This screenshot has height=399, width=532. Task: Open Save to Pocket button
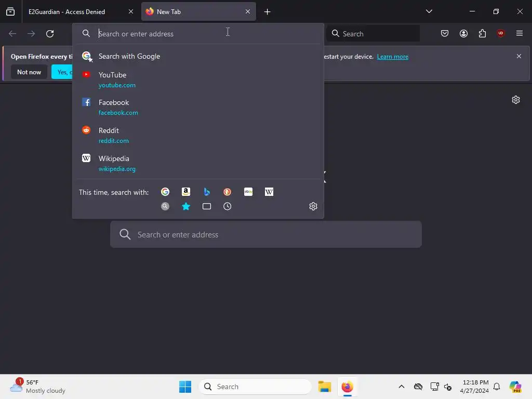[x=445, y=33]
